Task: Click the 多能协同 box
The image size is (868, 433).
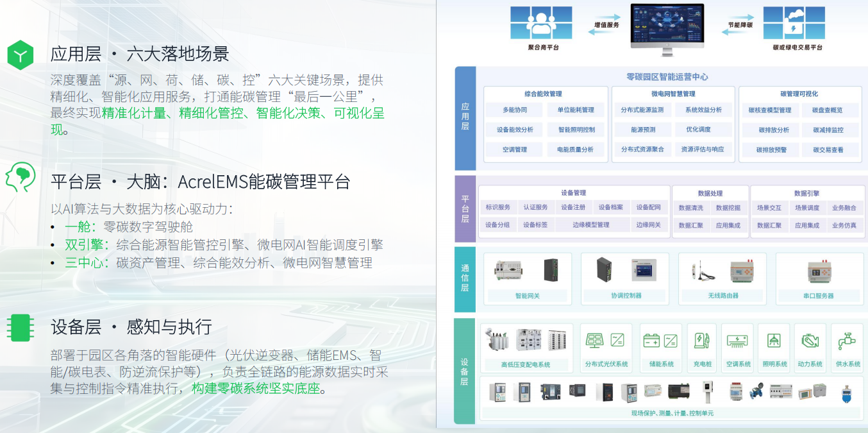Action: point(515,110)
